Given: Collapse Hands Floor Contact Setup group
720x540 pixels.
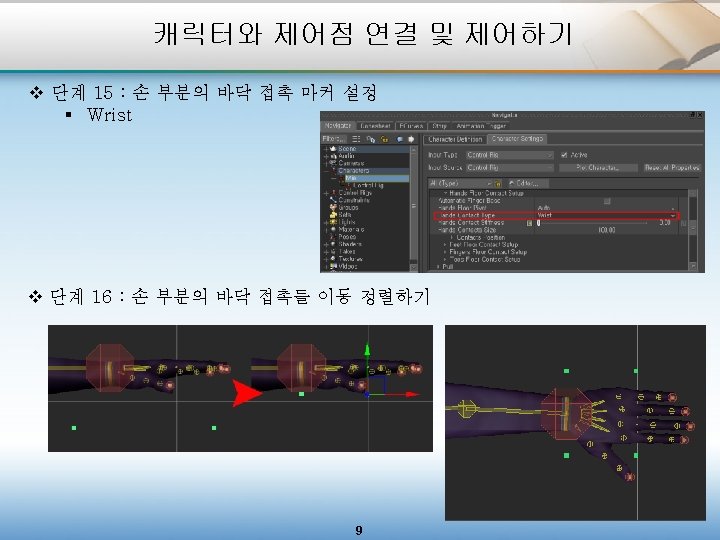Looking at the screenshot, I should (445, 193).
